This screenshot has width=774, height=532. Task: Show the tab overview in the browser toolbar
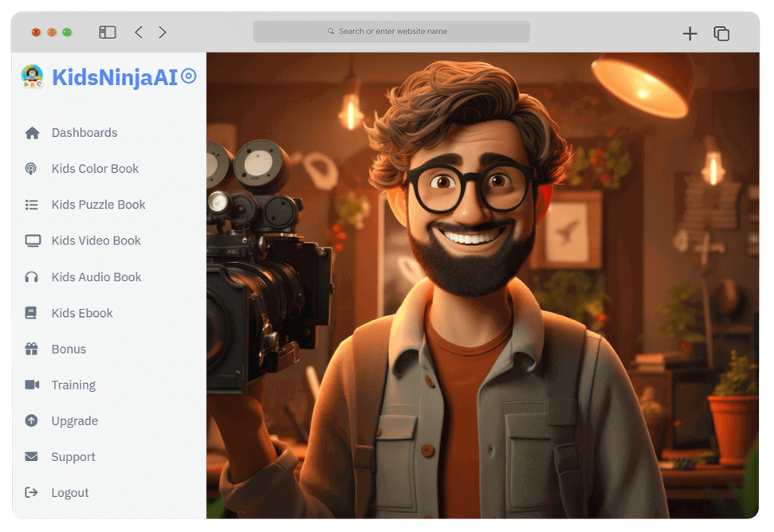pos(721,33)
